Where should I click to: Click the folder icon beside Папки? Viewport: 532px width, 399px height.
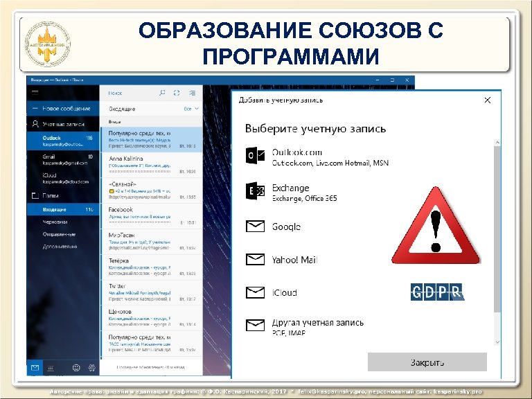[x=35, y=195]
